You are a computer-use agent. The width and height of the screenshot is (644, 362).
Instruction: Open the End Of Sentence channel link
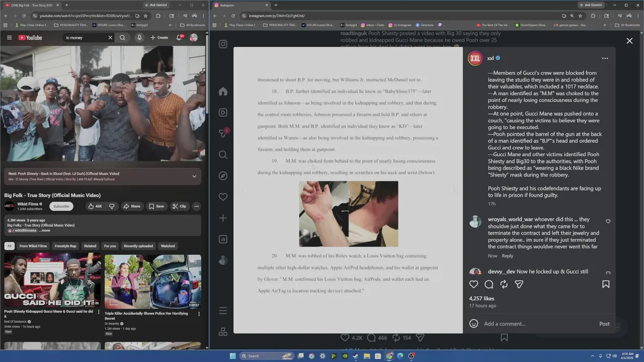15,321
